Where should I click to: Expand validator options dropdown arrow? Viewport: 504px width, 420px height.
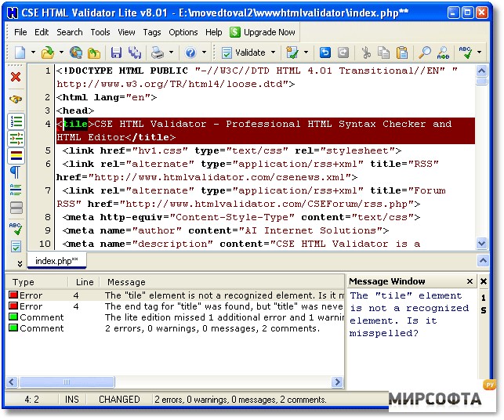tap(306, 52)
